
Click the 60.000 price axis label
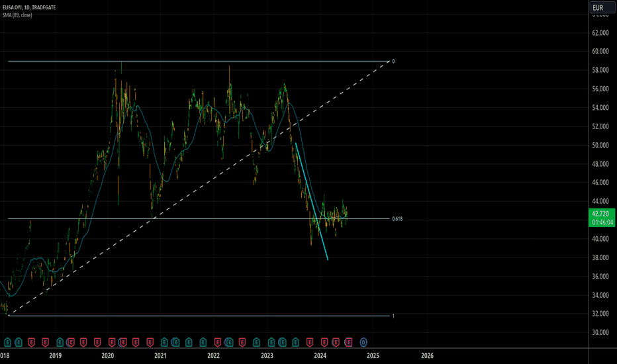[x=600, y=51]
